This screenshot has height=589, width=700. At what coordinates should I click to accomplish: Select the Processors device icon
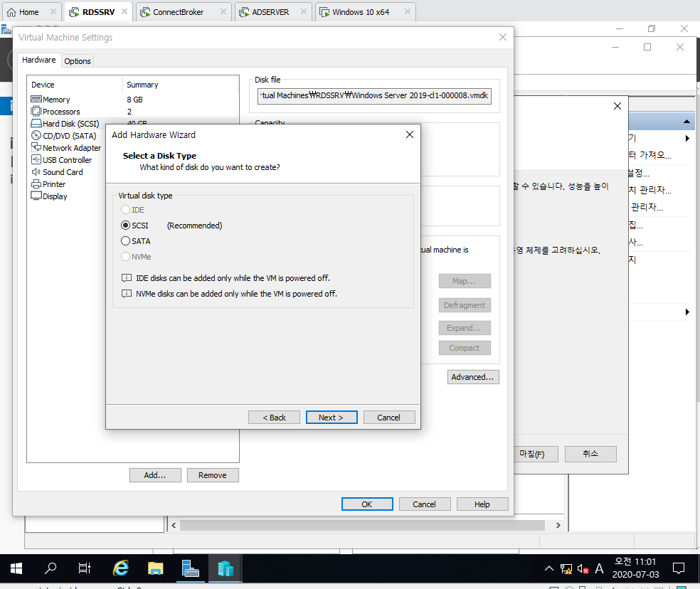(36, 111)
